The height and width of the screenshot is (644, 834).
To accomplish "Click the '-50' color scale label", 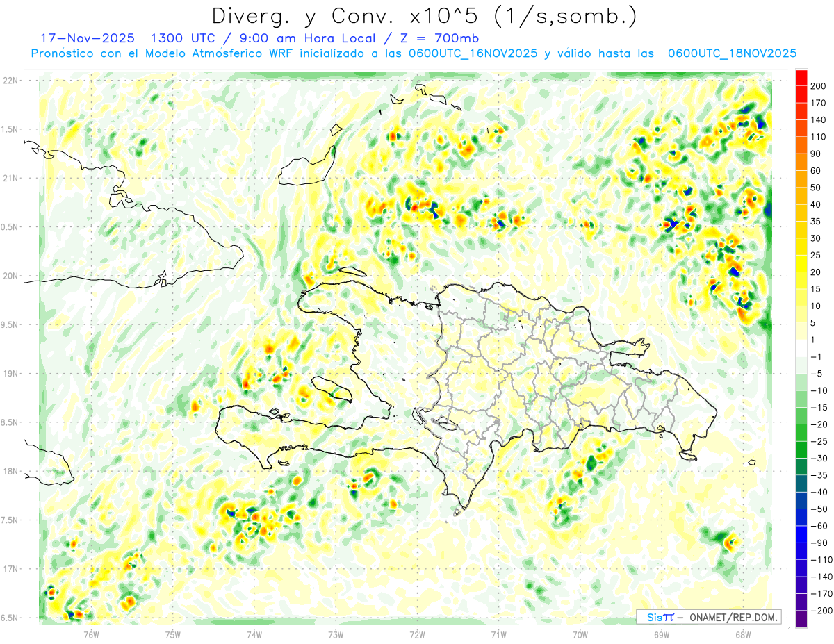I will coord(818,509).
